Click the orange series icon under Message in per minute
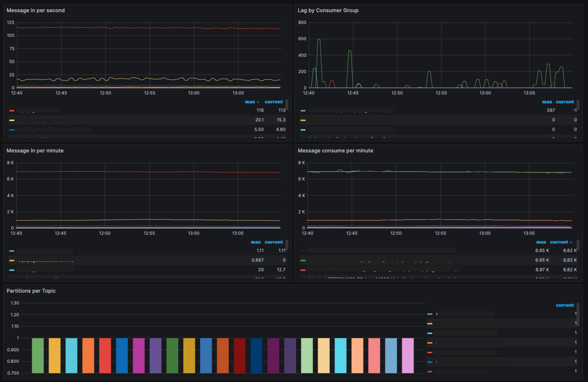The image size is (588, 382). point(12,260)
